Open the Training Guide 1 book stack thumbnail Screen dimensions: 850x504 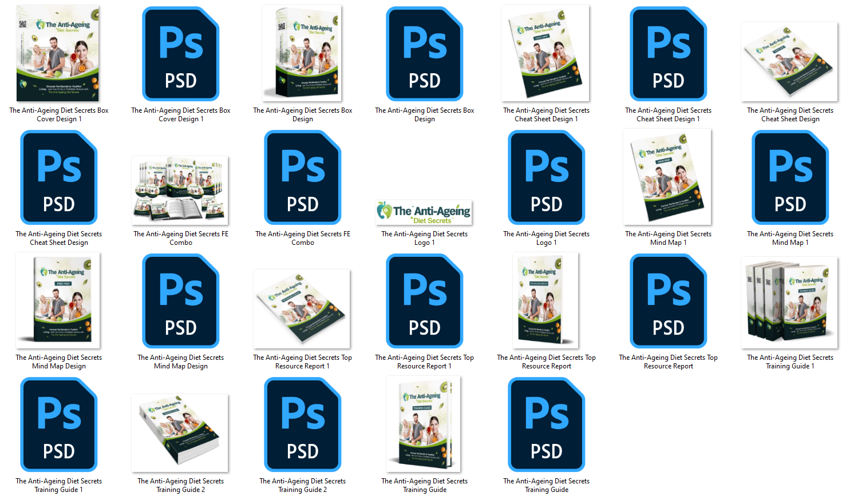point(790,303)
